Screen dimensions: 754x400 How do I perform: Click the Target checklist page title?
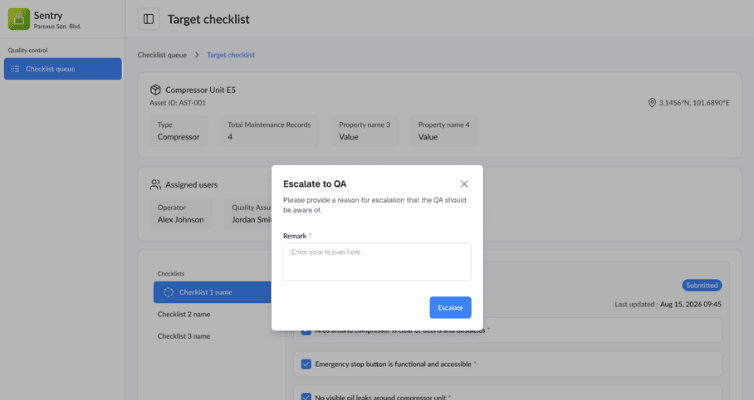(x=208, y=19)
